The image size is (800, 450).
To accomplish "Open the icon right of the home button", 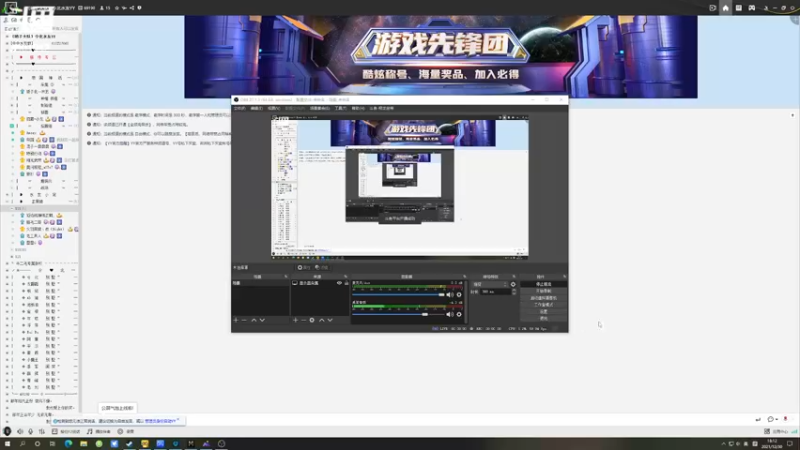I will tap(738, 8).
